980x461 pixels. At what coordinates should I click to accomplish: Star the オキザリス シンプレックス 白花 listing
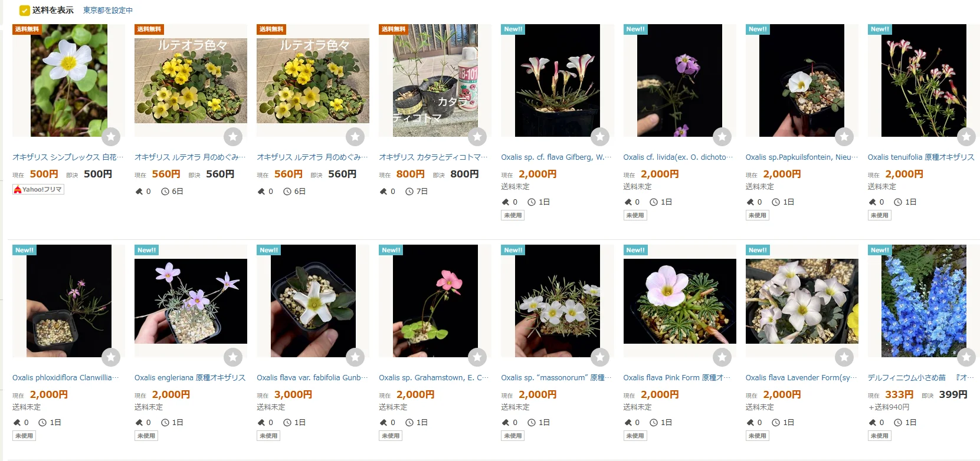(x=111, y=137)
